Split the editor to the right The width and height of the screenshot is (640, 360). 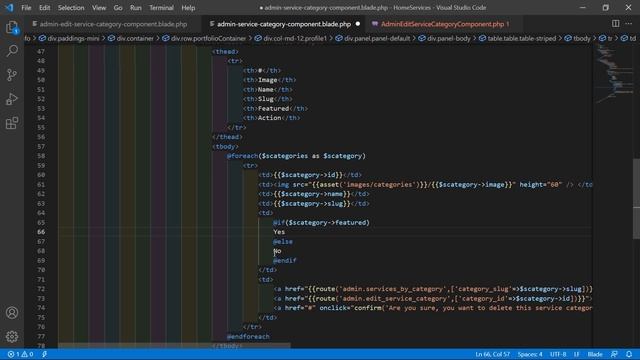[615, 24]
